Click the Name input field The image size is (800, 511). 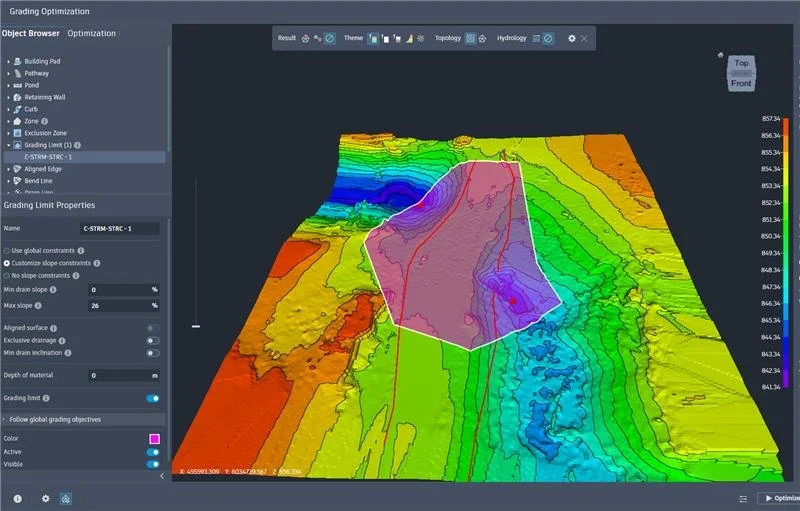point(120,229)
